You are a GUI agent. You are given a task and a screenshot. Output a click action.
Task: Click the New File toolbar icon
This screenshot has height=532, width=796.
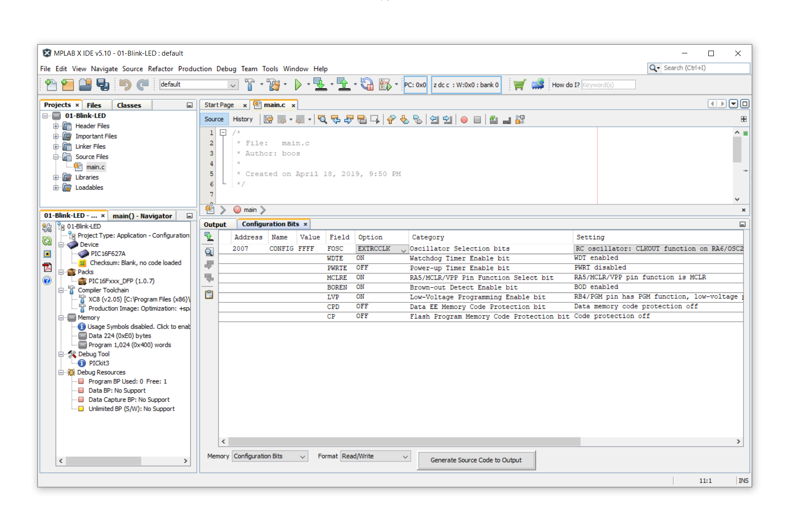point(51,84)
